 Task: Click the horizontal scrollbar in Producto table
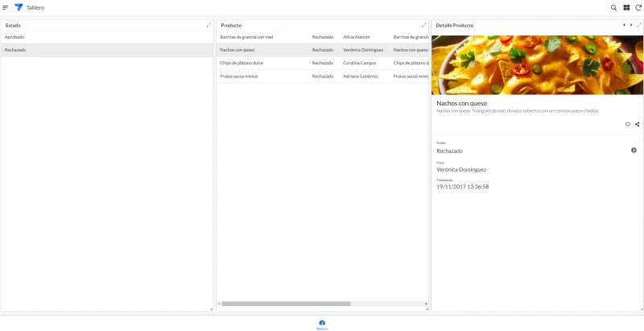pyautogui.click(x=287, y=304)
